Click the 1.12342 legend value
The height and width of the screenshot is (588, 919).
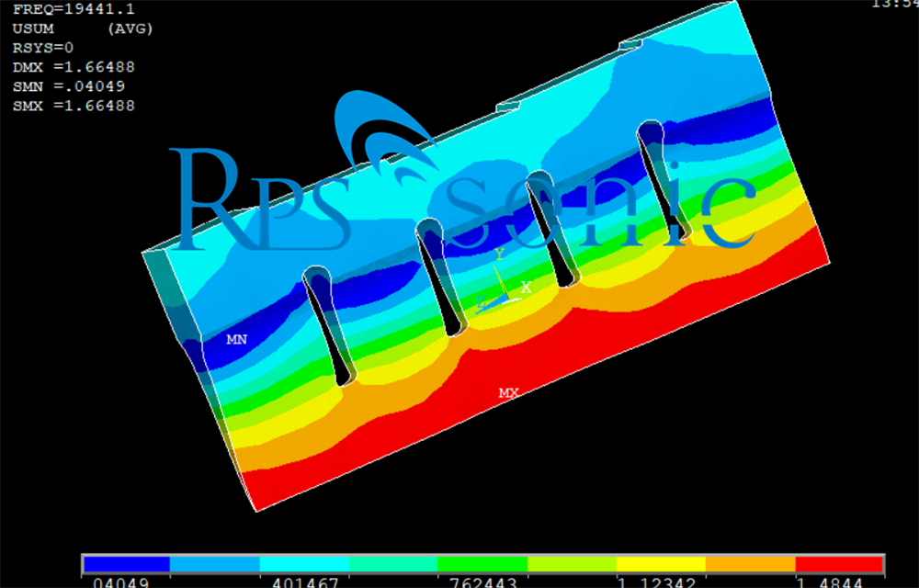pyautogui.click(x=657, y=582)
